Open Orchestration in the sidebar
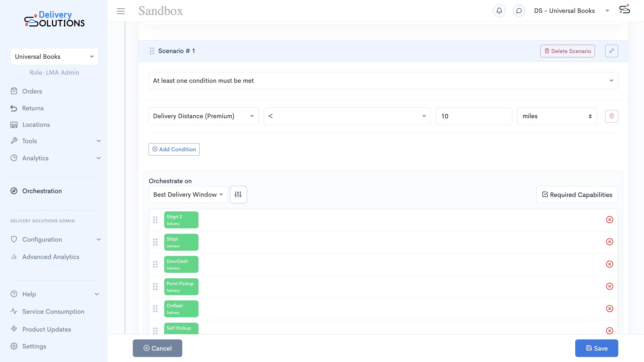 click(42, 191)
